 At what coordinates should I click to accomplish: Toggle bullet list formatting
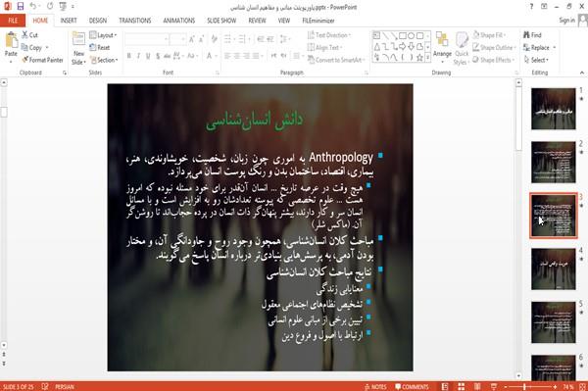[228, 39]
